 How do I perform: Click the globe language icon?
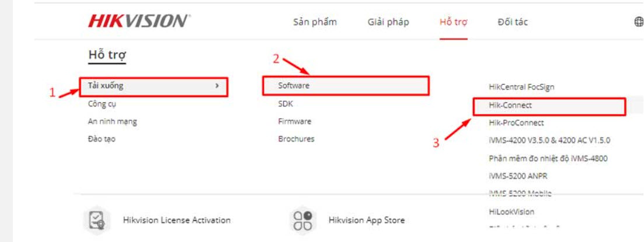point(638,22)
